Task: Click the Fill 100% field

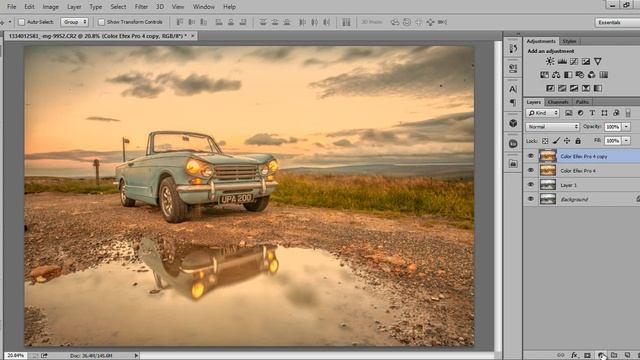Action: 613,141
